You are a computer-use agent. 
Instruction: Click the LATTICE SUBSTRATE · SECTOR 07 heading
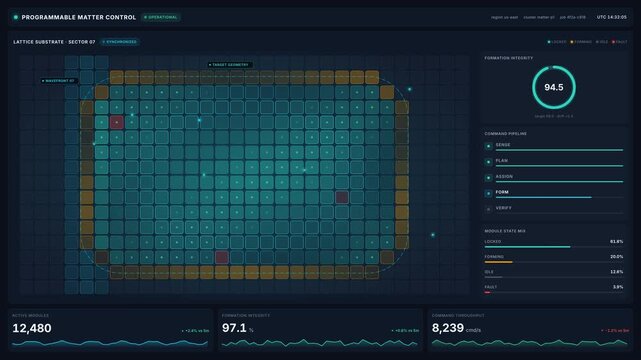point(54,42)
